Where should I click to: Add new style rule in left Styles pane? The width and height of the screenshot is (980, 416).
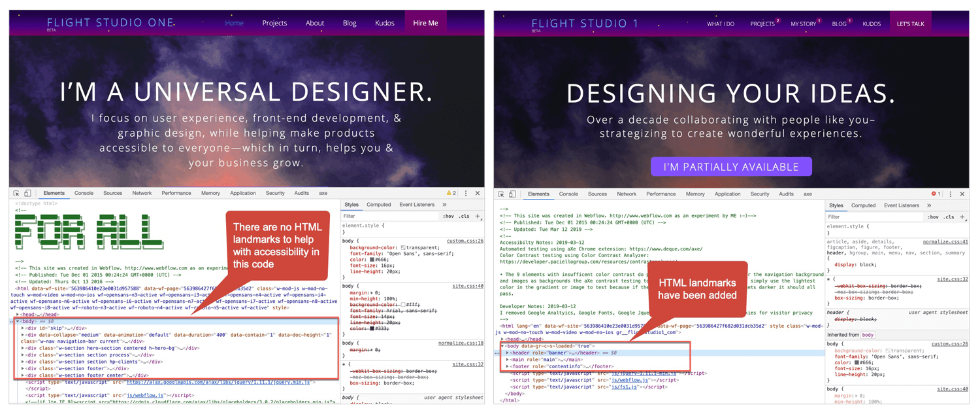(x=478, y=216)
